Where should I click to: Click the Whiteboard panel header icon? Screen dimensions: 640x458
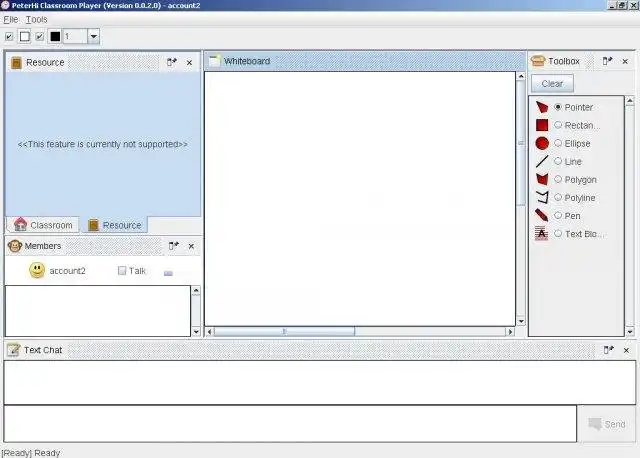(x=215, y=60)
